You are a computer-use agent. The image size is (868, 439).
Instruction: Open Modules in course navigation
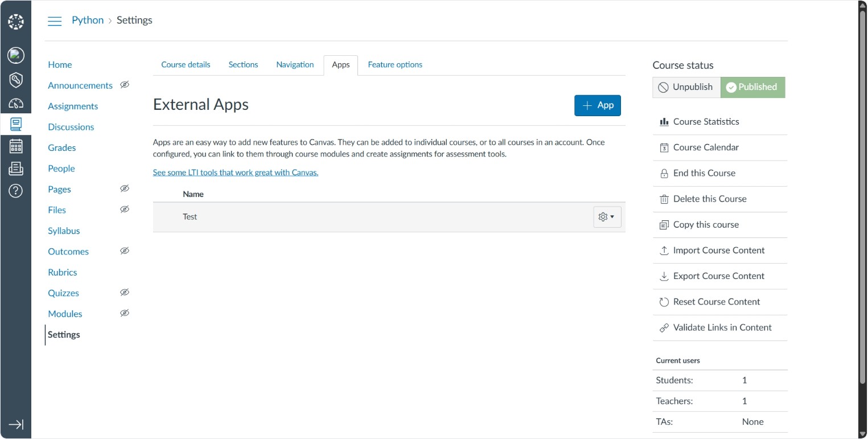(65, 314)
